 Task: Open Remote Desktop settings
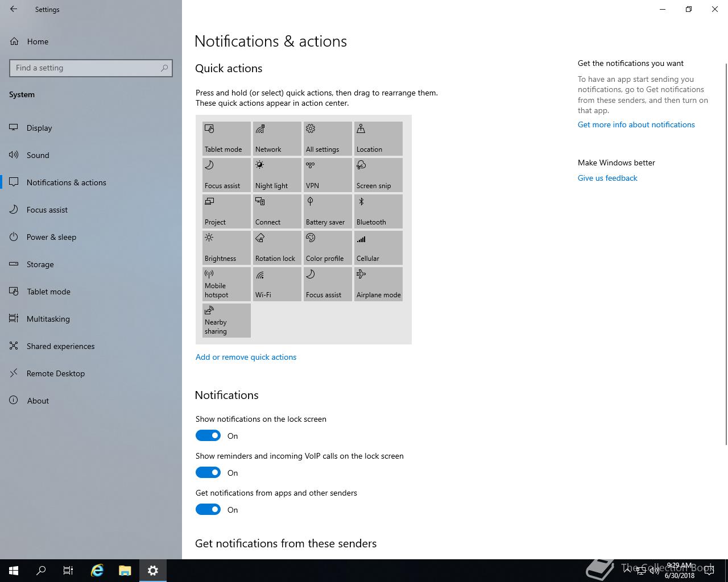tap(91, 373)
